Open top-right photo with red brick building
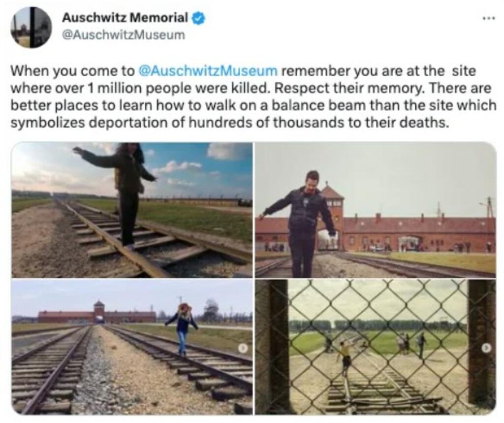Screen dimensions: 504x423 click(x=376, y=210)
